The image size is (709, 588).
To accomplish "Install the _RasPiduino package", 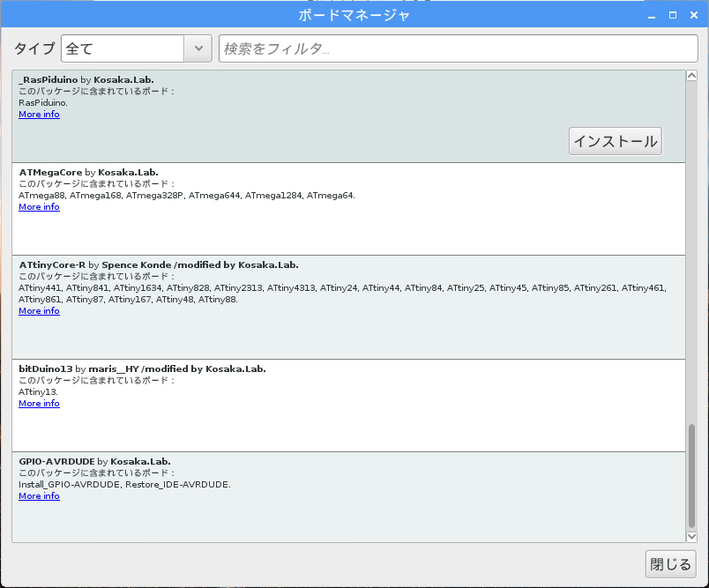I will pos(615,141).
